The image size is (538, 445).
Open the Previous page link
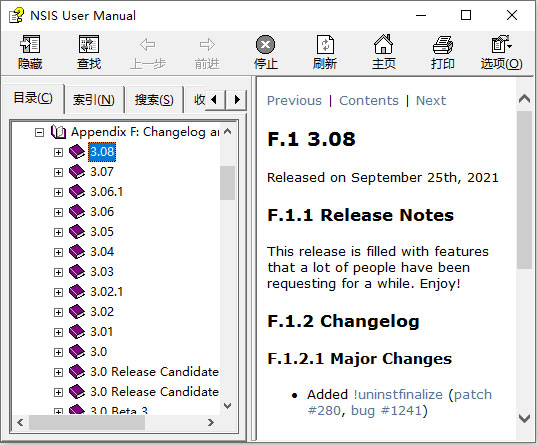click(x=294, y=101)
